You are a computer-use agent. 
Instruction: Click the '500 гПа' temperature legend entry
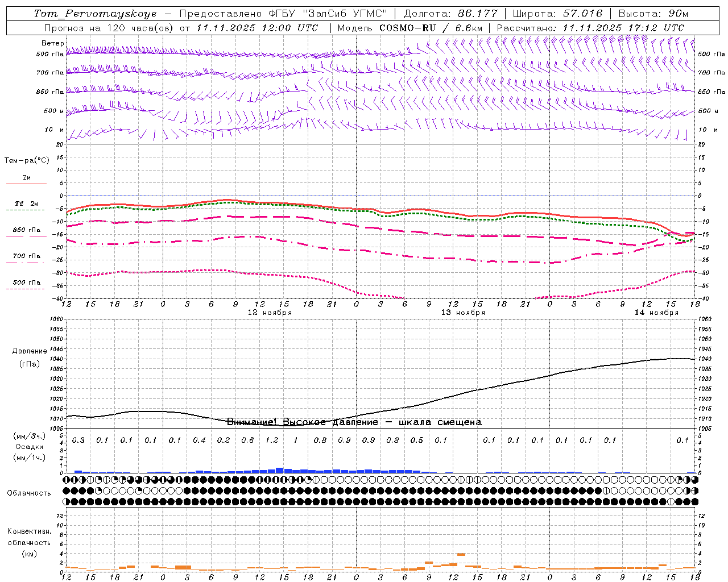click(27, 282)
